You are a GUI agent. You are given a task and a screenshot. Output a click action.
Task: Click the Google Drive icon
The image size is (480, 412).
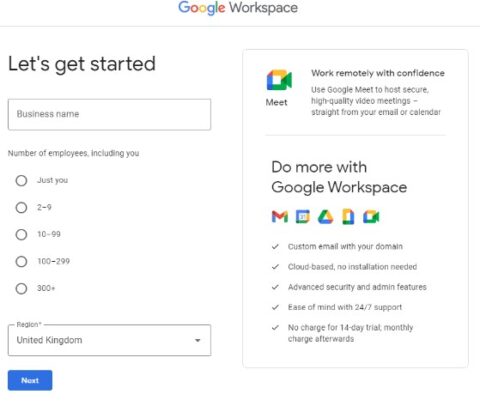click(x=325, y=217)
